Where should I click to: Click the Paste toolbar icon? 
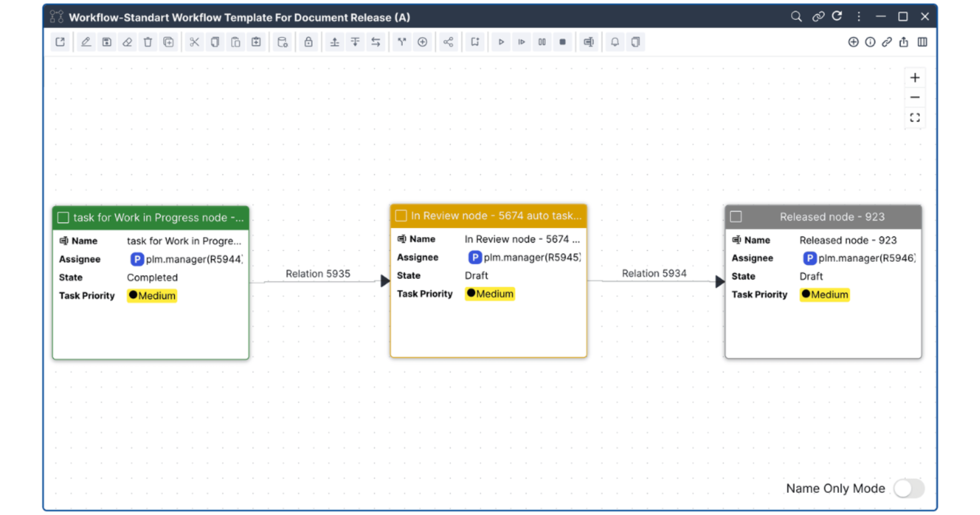click(235, 42)
